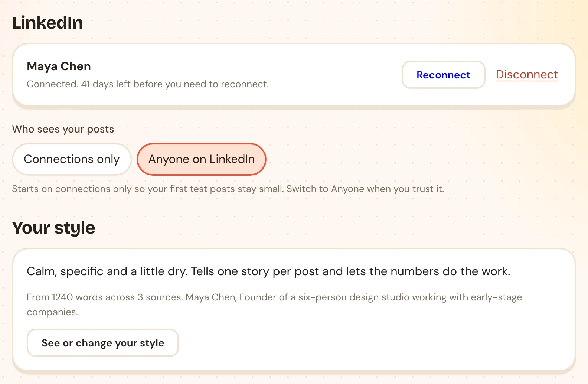
Task: Click the Reconnect button
Action: (x=443, y=75)
